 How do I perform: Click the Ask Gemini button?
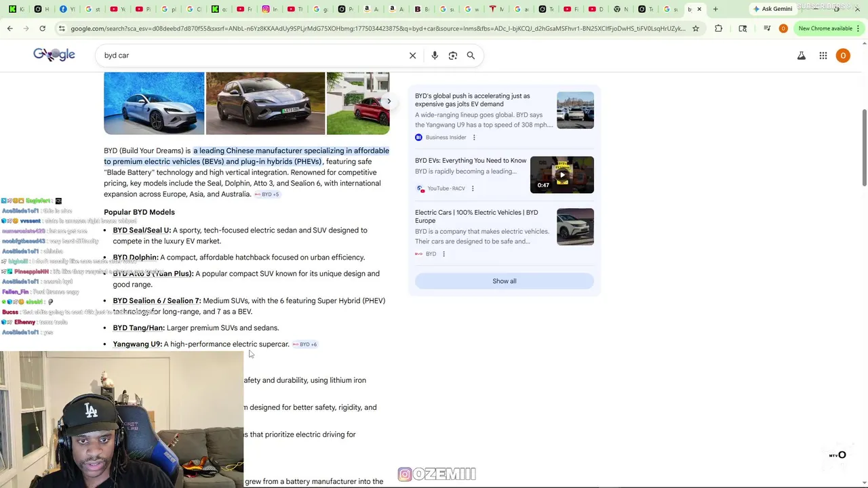[x=772, y=9]
